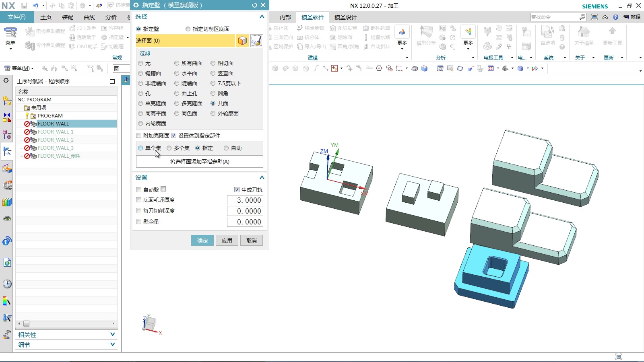Open the 建模 group dropdown arrow

407,58
